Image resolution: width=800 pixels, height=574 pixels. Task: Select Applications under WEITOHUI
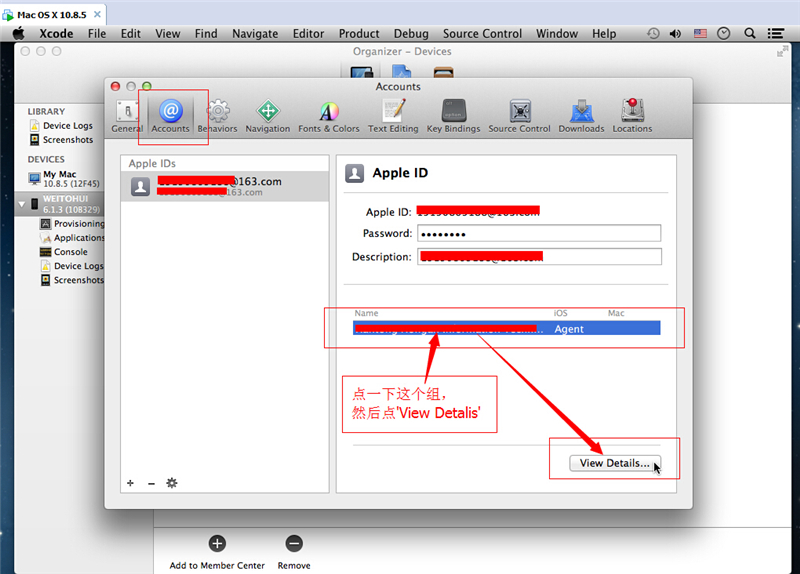(72, 238)
